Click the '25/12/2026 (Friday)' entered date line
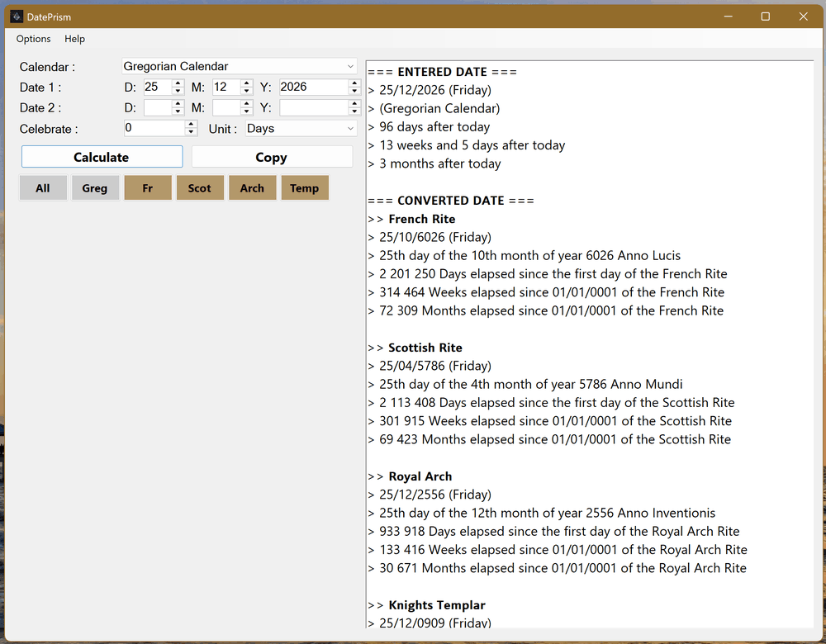 435,90
